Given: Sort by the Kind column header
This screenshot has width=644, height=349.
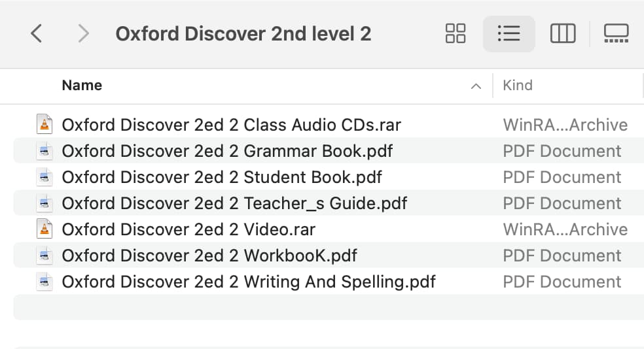Looking at the screenshot, I should pyautogui.click(x=518, y=86).
